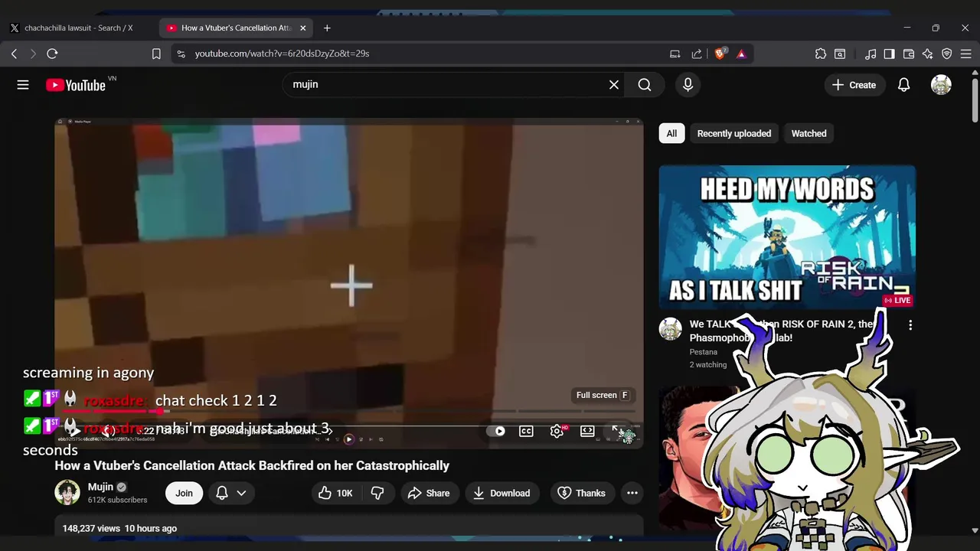Switch to the chachachilla lawsuit X tab

78,28
